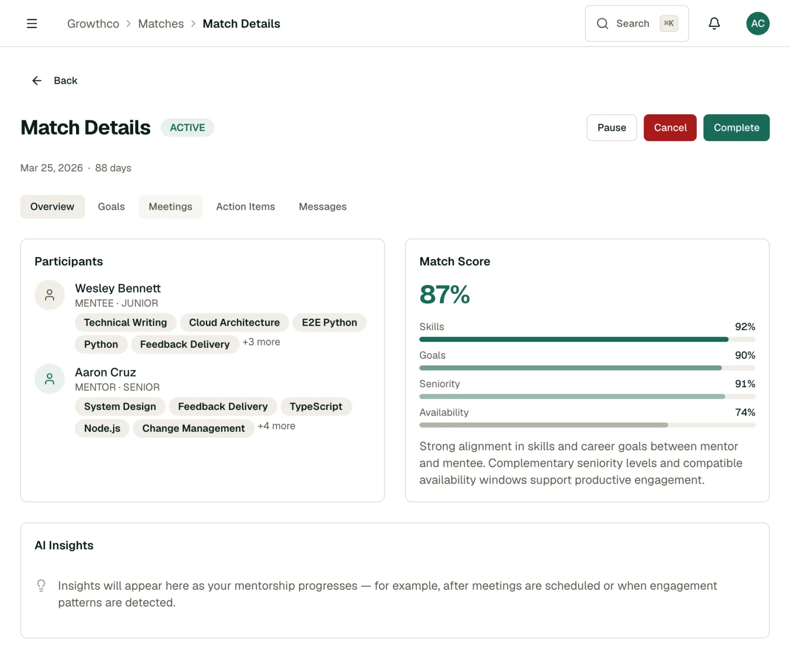Click the ⌘K shortcut badge
The height and width of the screenshot is (672, 790).
click(x=669, y=24)
